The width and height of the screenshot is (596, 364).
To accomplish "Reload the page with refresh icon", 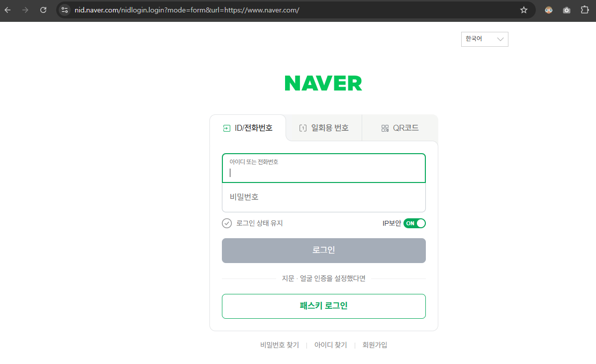I will pyautogui.click(x=43, y=10).
